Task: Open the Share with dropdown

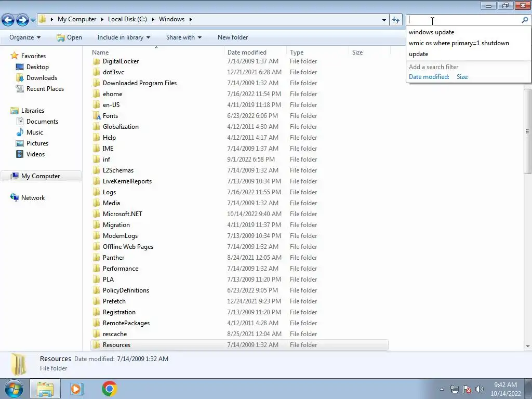Action: 183,37
